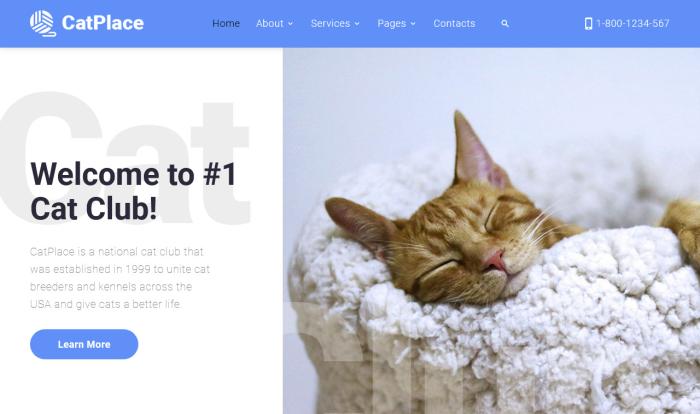700x414 pixels.
Task: Click the yarn ball logo icon
Action: pos(43,23)
